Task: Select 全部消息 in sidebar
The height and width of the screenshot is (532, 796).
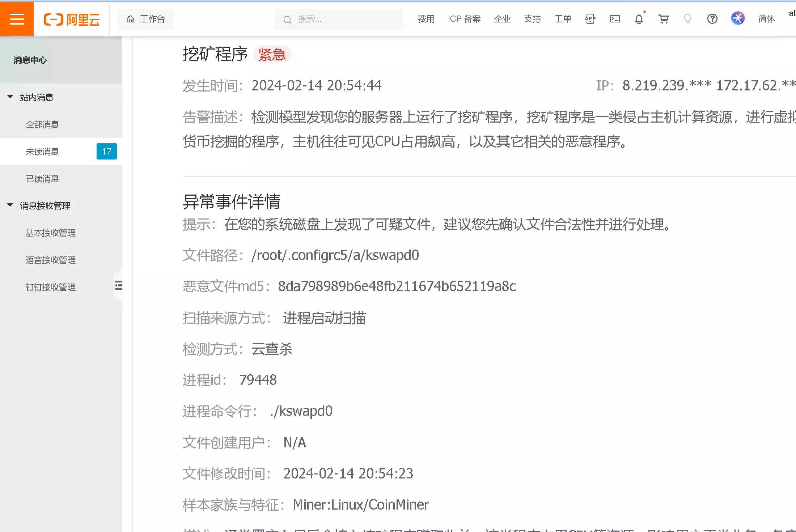Action: coord(42,124)
